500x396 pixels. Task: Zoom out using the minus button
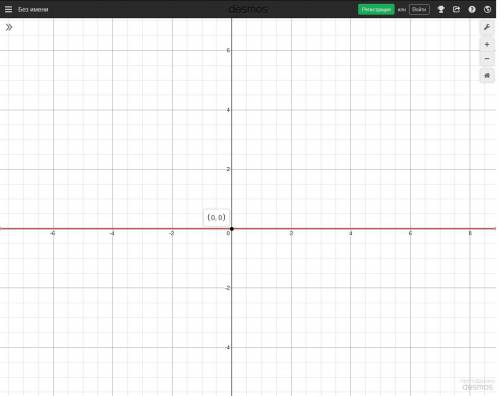coord(487,59)
